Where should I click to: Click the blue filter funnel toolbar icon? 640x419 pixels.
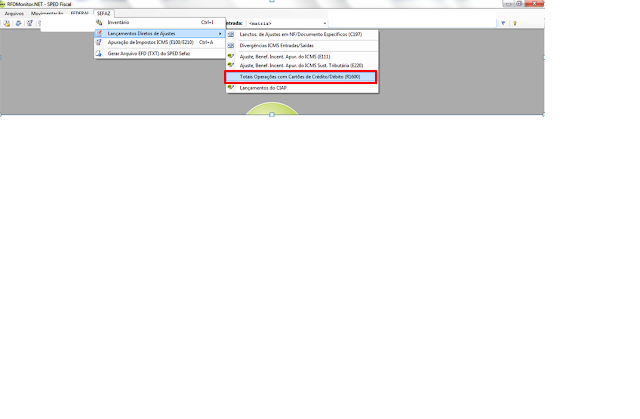(503, 23)
